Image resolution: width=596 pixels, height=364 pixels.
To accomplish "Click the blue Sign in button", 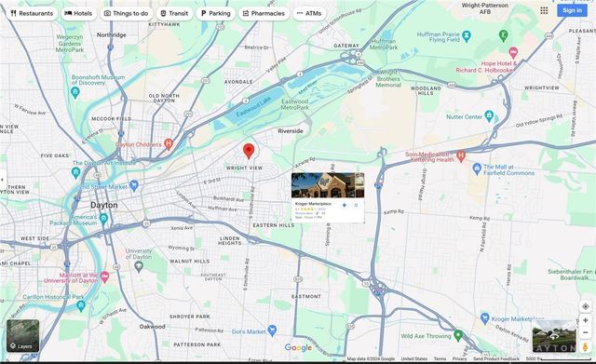I will click(572, 10).
